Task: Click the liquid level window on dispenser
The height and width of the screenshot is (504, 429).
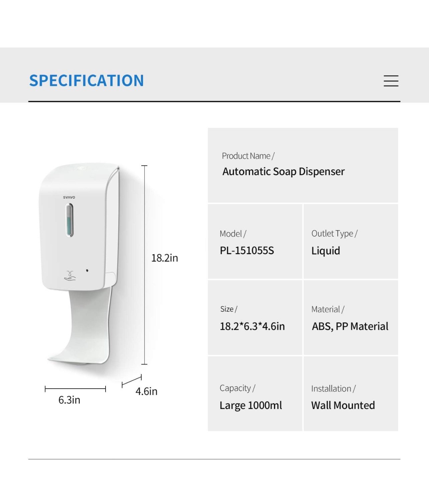Action: (69, 220)
